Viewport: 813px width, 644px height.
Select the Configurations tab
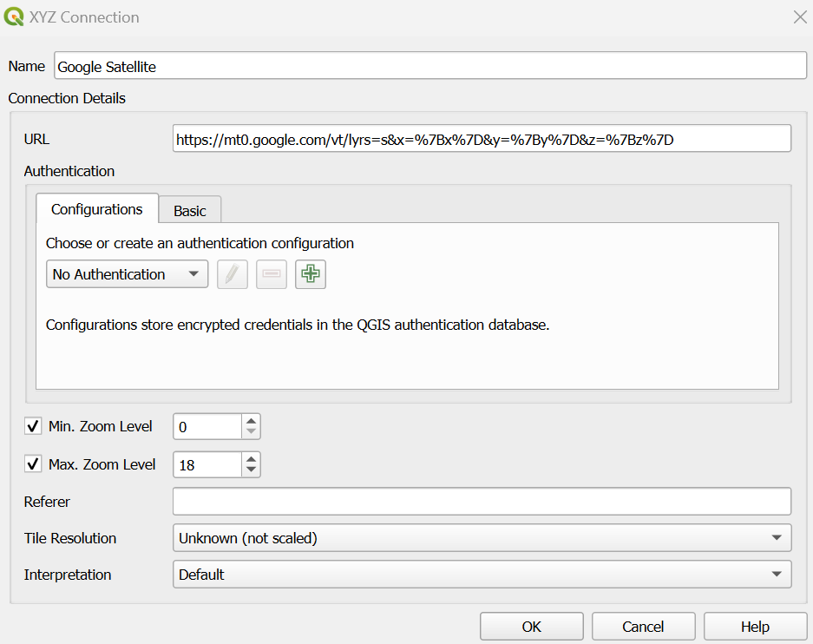tap(96, 209)
